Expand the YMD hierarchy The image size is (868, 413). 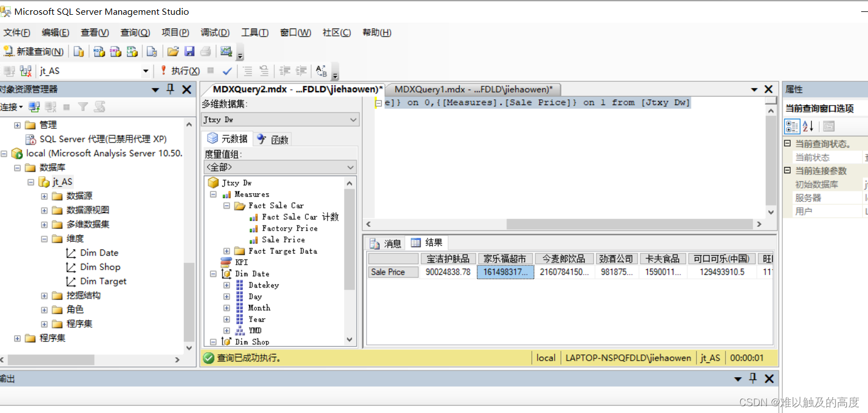pos(227,331)
